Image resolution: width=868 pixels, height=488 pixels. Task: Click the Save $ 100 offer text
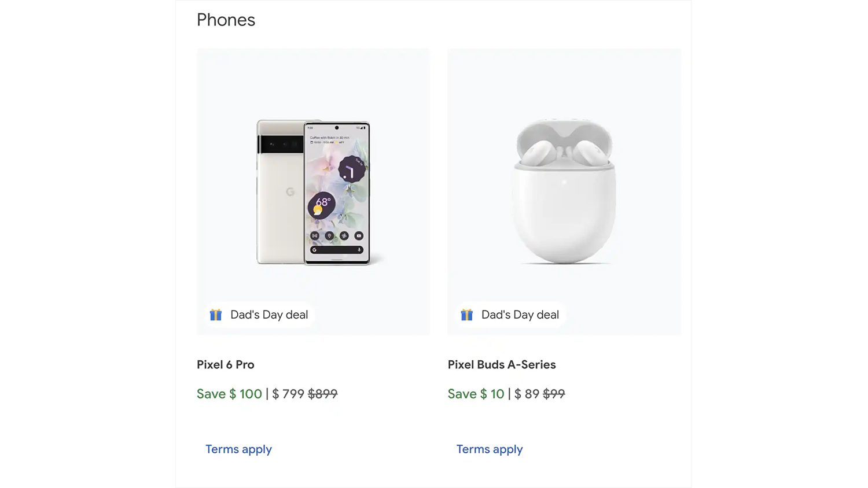tap(229, 394)
